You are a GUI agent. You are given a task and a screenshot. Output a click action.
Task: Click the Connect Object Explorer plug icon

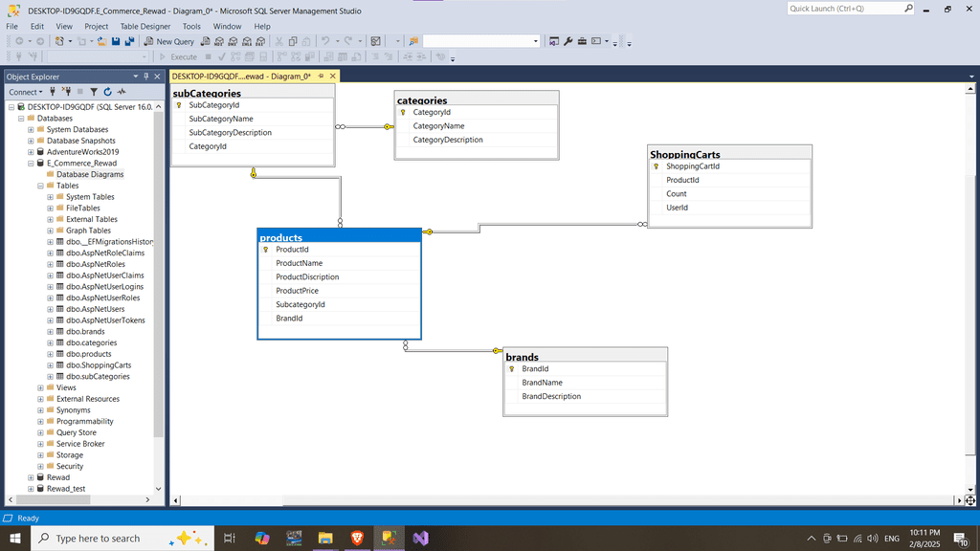coord(53,92)
